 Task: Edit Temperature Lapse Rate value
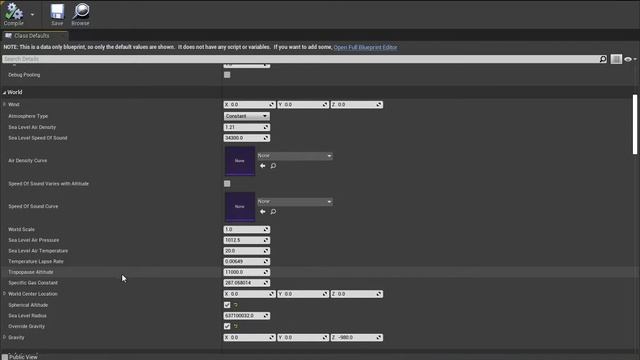[247, 262]
